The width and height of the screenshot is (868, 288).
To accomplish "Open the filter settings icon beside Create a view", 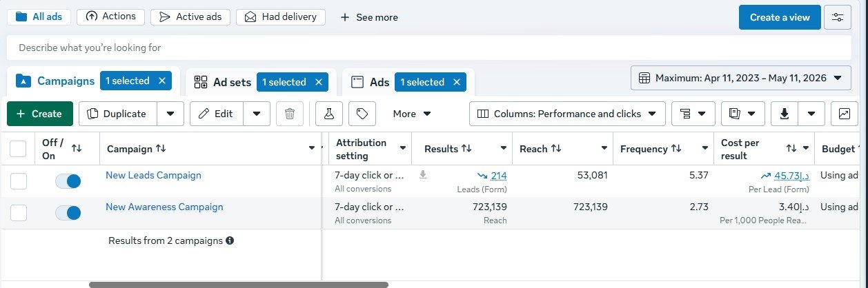I will 838,17.
